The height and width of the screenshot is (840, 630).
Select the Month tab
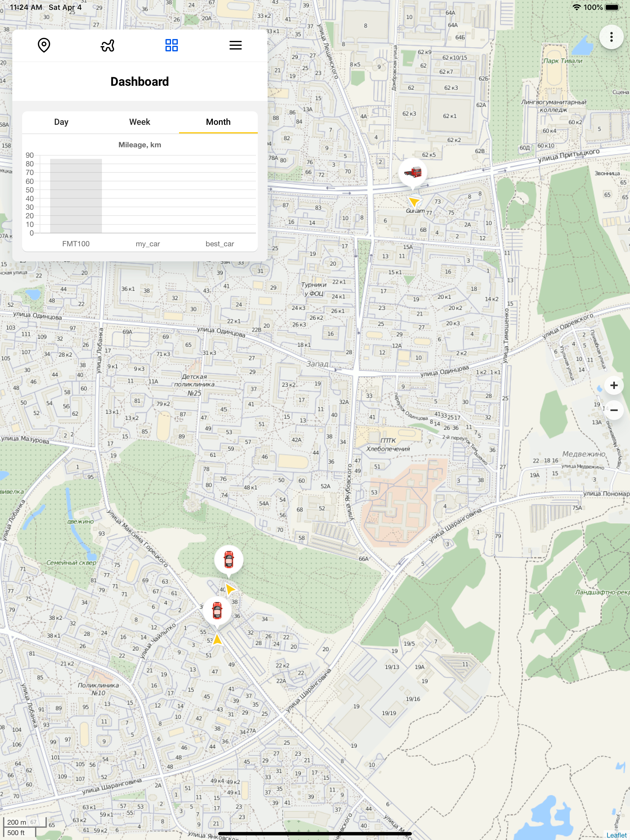click(x=218, y=122)
